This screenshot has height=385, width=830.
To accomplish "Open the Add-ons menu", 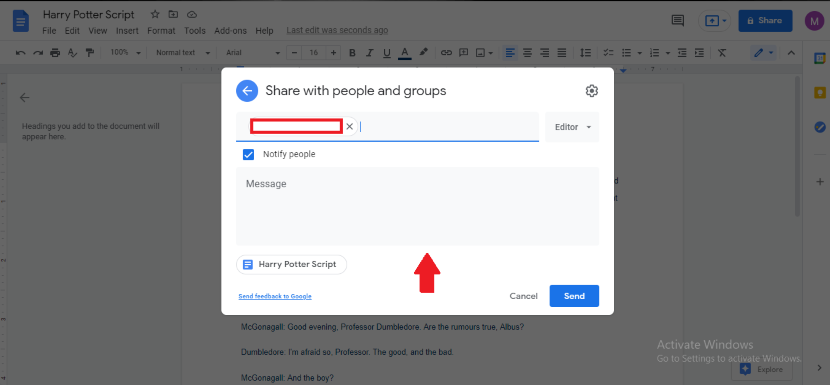I will click(230, 31).
